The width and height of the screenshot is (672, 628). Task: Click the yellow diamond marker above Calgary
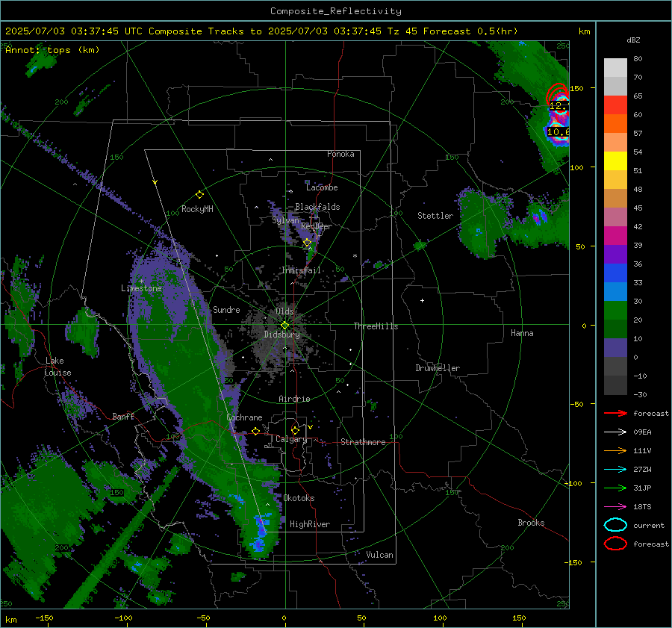[295, 430]
